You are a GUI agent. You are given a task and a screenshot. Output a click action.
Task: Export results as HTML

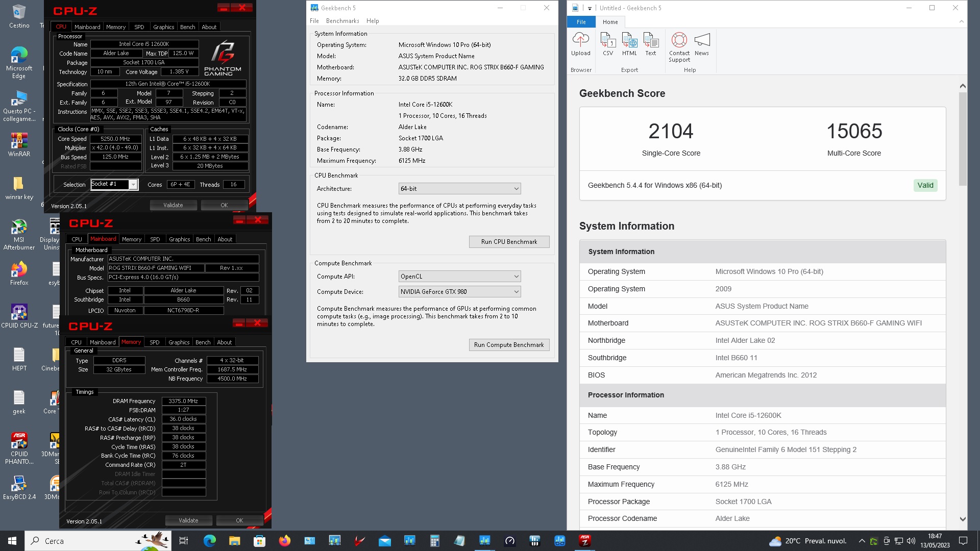click(x=629, y=44)
